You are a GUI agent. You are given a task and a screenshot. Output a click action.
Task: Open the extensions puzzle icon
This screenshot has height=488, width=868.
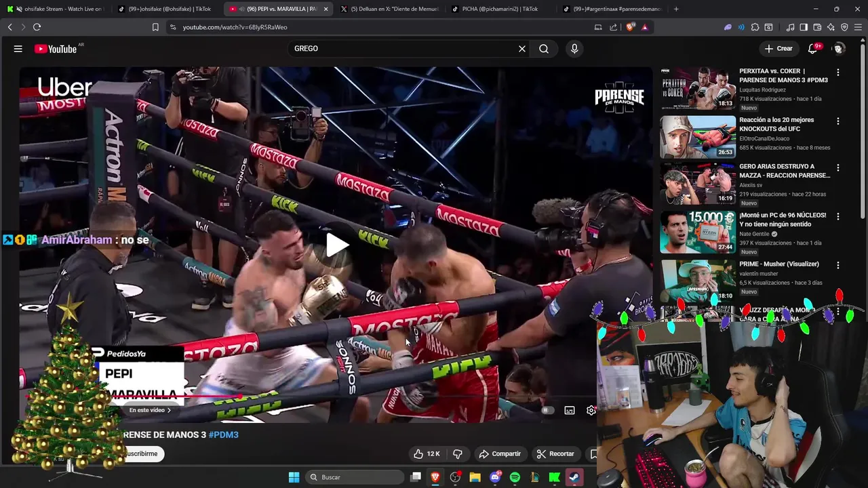(x=755, y=27)
